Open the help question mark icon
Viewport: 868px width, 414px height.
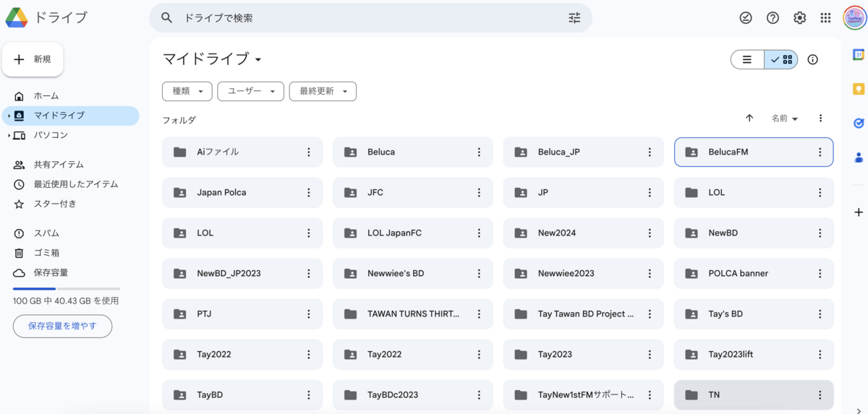click(773, 18)
